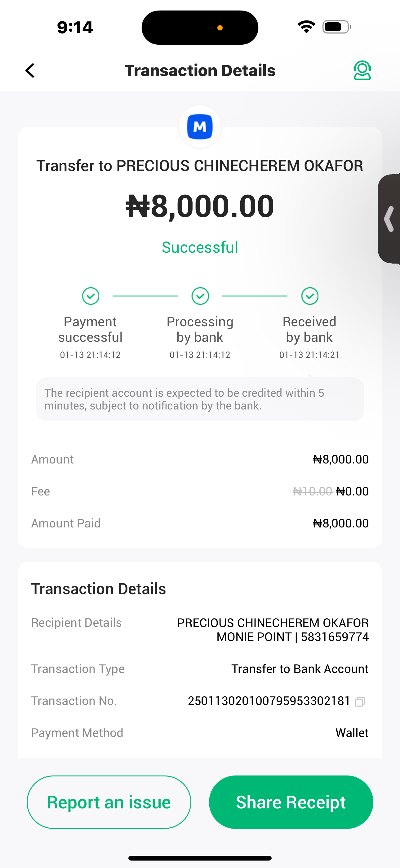Tap the Payment successful checkmark
The width and height of the screenshot is (400, 868).
91,296
